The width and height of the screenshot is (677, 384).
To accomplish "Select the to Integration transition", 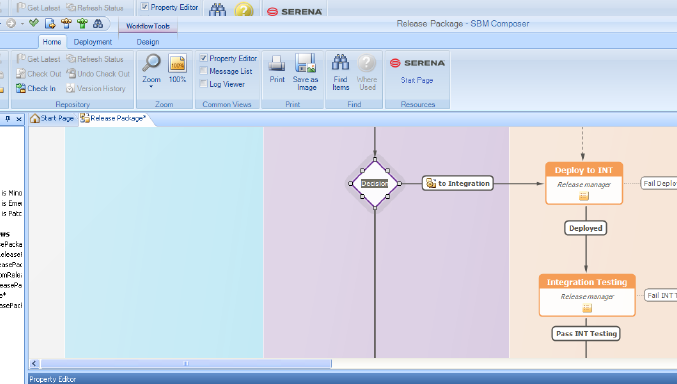I will 458,183.
